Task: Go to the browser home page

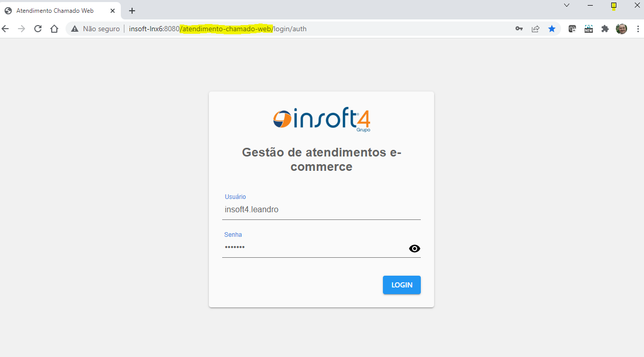Action: point(54,29)
